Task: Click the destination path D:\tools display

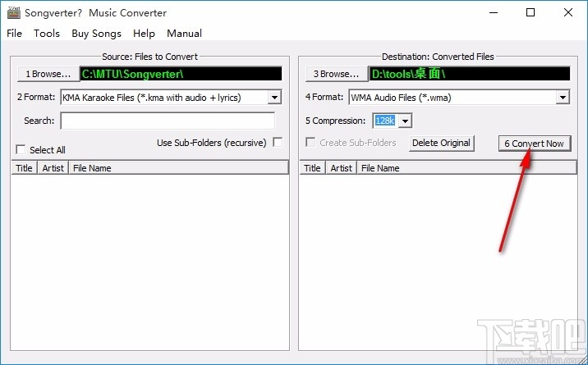Action: click(x=470, y=74)
